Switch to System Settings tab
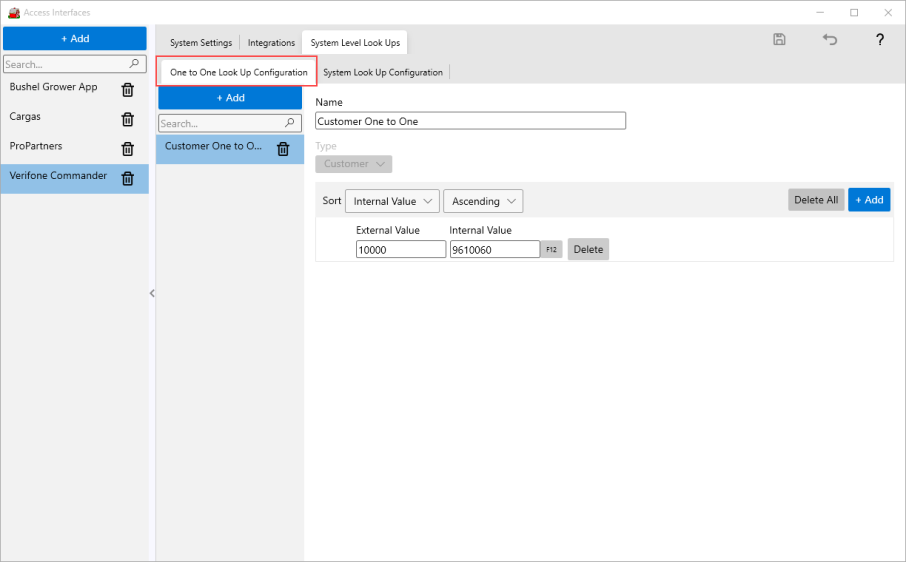 200,43
